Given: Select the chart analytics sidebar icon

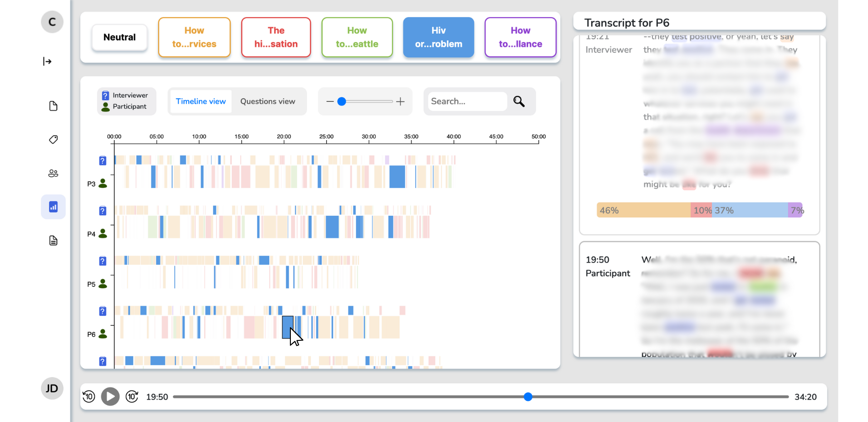Looking at the screenshot, I should coord(53,207).
